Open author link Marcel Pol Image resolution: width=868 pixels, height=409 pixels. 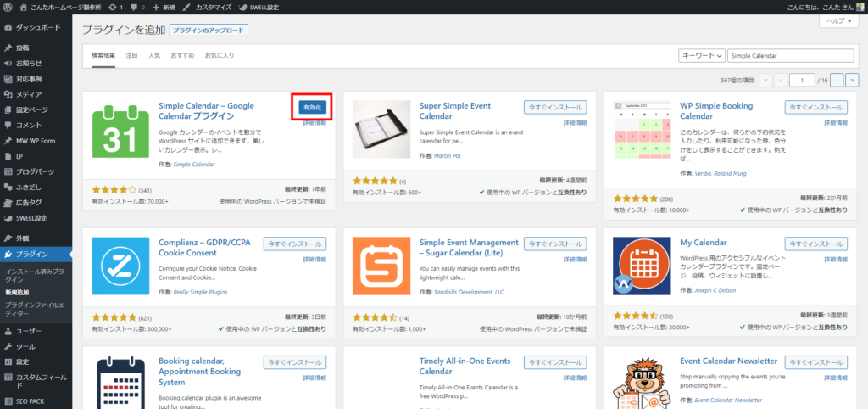click(448, 156)
